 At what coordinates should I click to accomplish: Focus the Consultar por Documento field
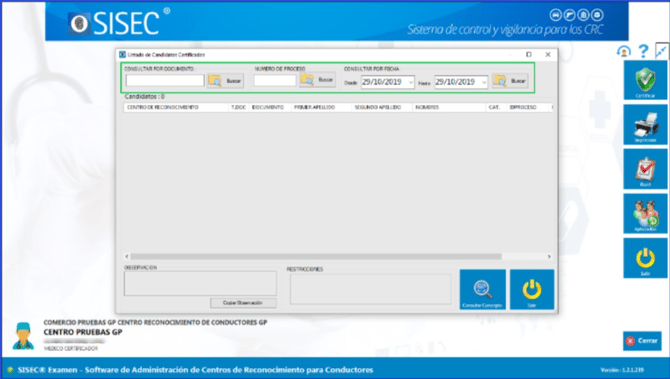click(x=165, y=80)
